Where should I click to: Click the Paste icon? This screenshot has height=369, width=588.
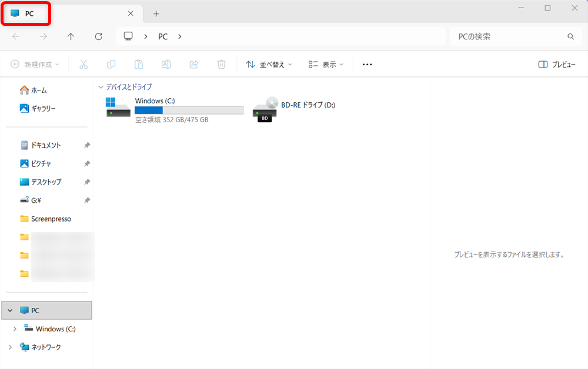click(x=139, y=64)
